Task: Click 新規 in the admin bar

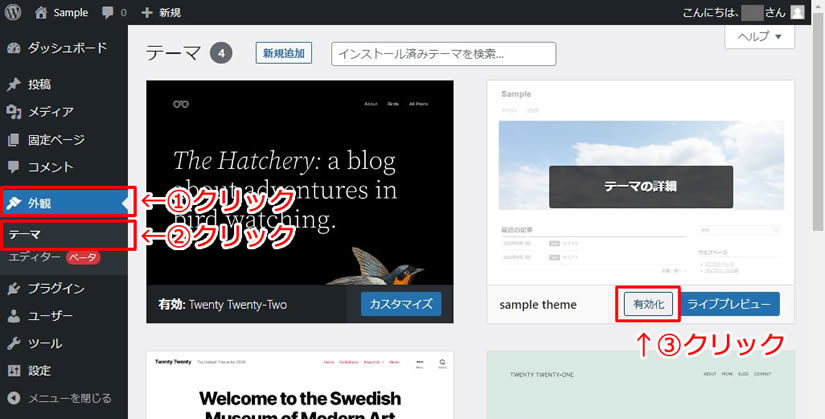Action: pyautogui.click(x=170, y=13)
